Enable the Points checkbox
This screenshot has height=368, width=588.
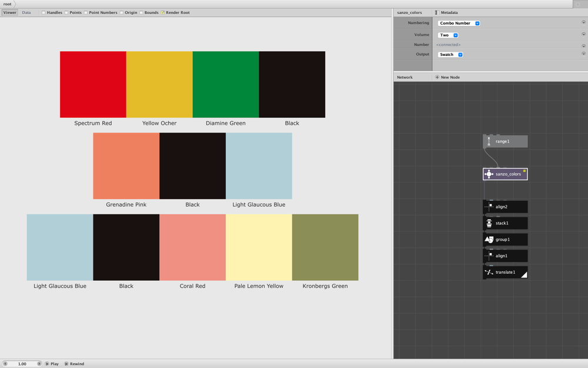(66, 13)
